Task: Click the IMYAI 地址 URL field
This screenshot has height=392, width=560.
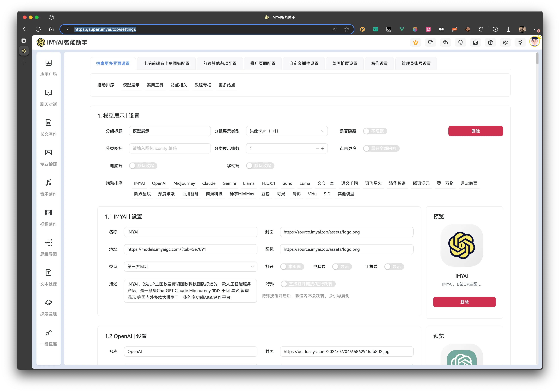Action: coord(191,249)
